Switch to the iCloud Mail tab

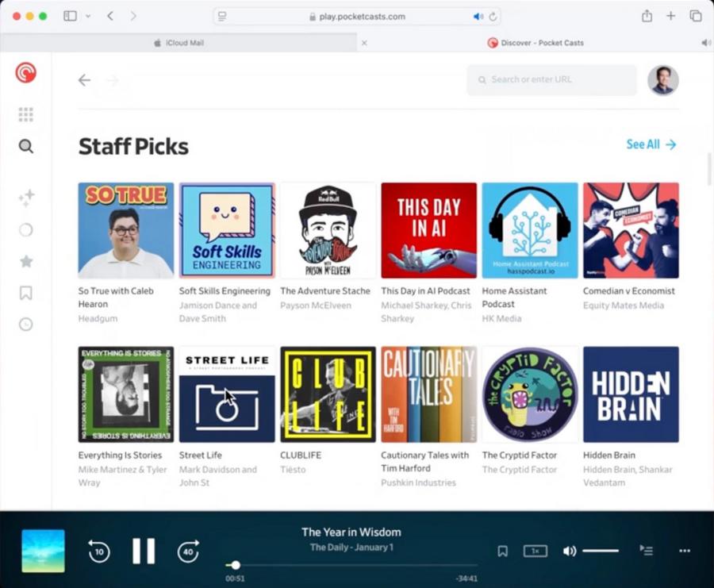click(x=178, y=43)
